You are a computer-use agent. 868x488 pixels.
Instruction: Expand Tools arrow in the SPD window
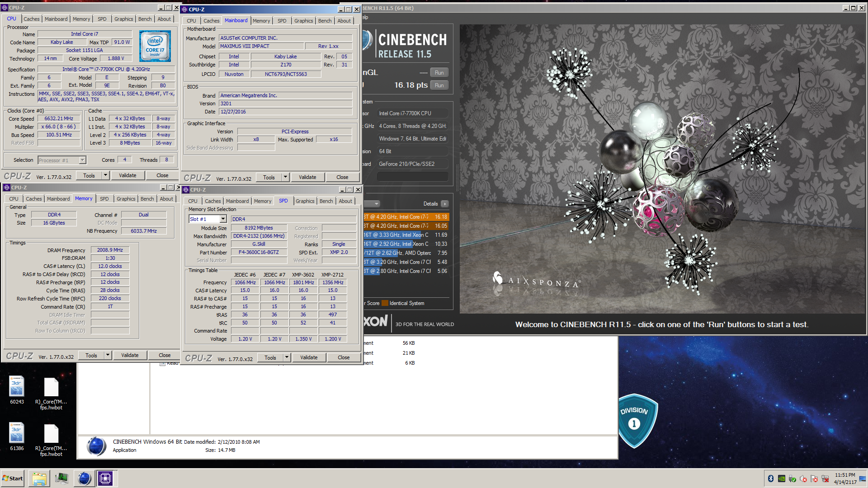pos(287,357)
